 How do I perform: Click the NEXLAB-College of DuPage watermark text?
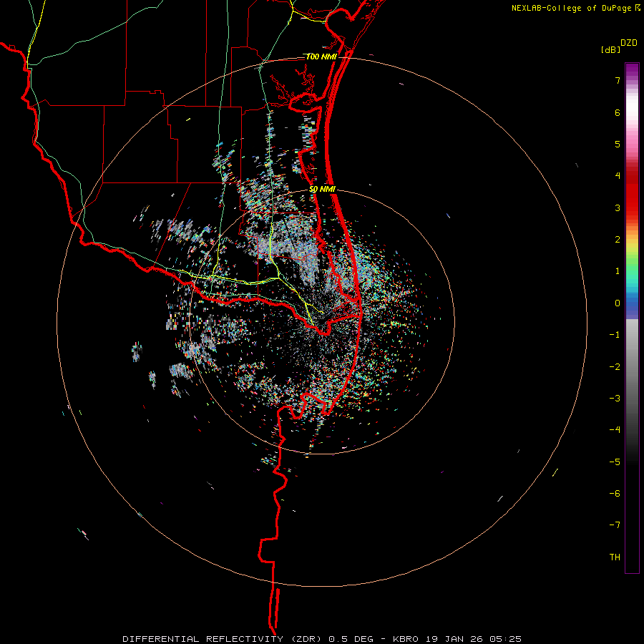(572, 8)
